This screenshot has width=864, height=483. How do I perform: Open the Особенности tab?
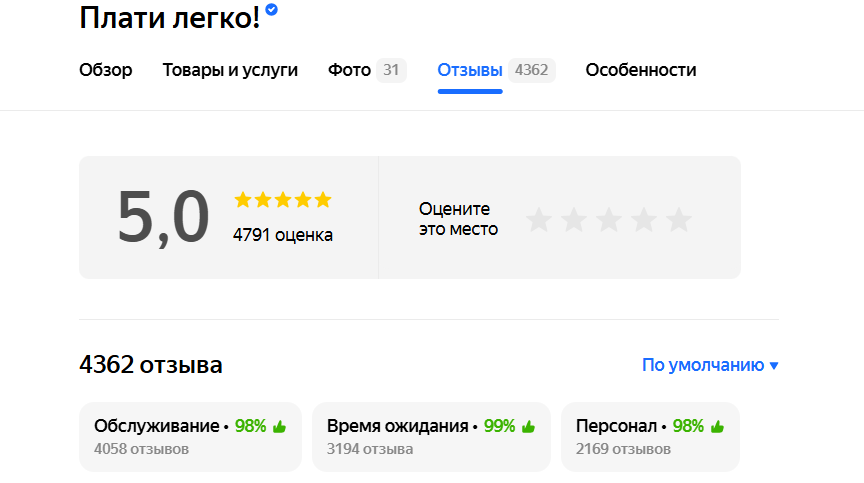point(641,70)
